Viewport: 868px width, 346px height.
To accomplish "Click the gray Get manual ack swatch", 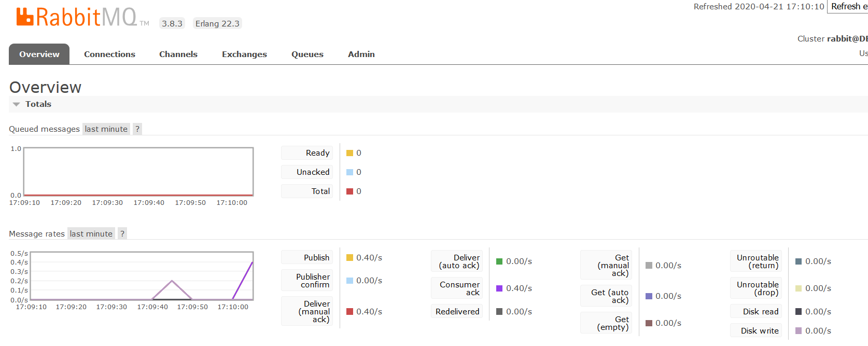I will 649,266.
